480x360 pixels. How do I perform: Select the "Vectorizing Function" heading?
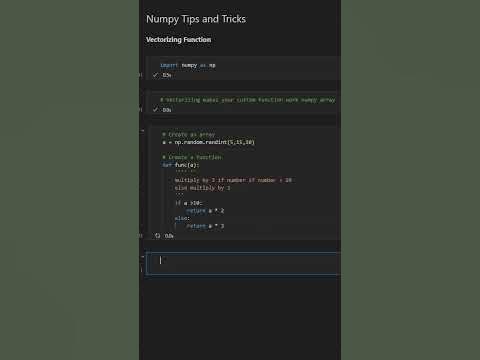coord(178,40)
